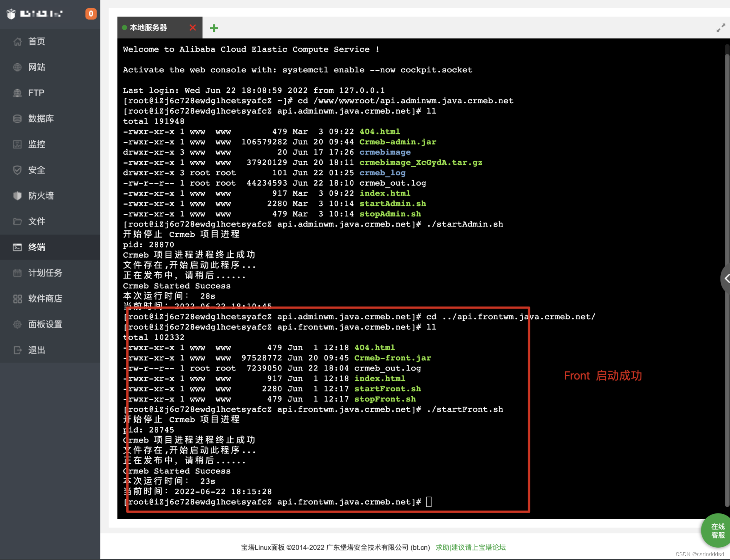Click the 终端 terminal icon
Viewport: 730px width, 560px height.
17,247
